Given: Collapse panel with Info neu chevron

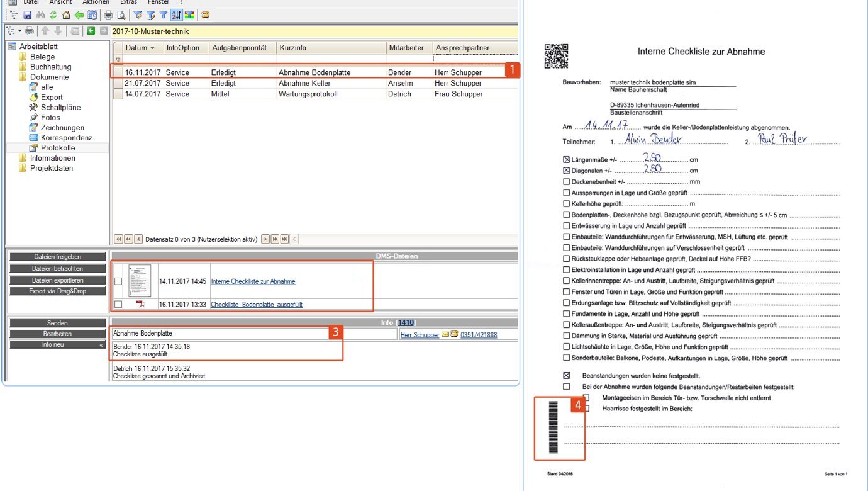Looking at the screenshot, I should point(101,345).
